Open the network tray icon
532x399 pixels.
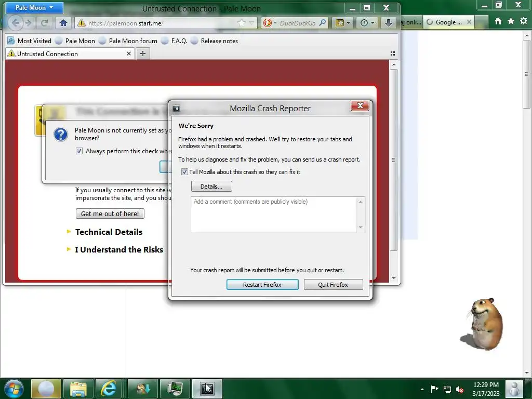pyautogui.click(x=447, y=389)
